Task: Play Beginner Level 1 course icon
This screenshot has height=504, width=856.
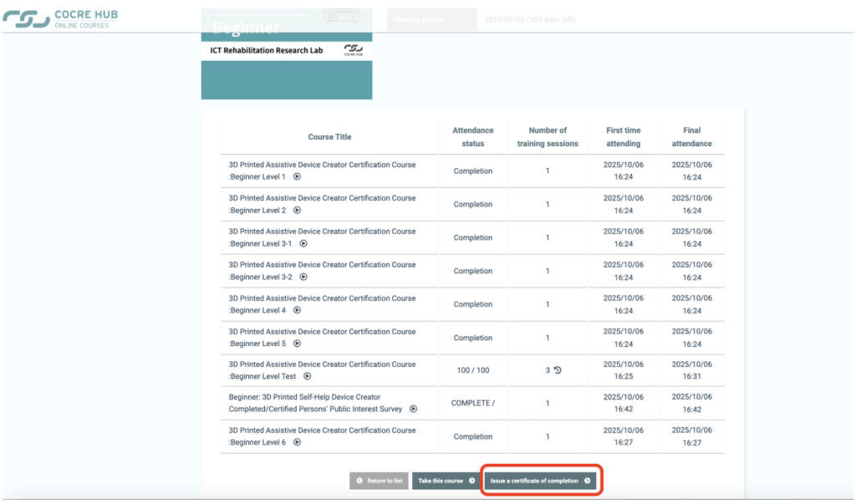Action: tap(297, 177)
